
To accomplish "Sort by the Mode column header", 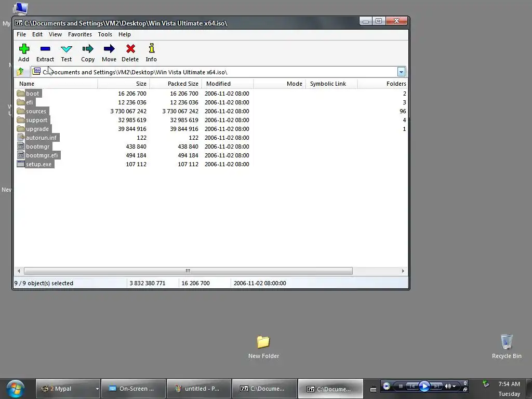I will [280, 84].
